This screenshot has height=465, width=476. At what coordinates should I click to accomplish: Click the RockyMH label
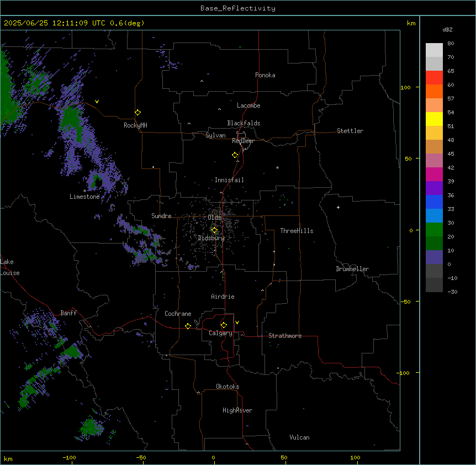click(135, 125)
